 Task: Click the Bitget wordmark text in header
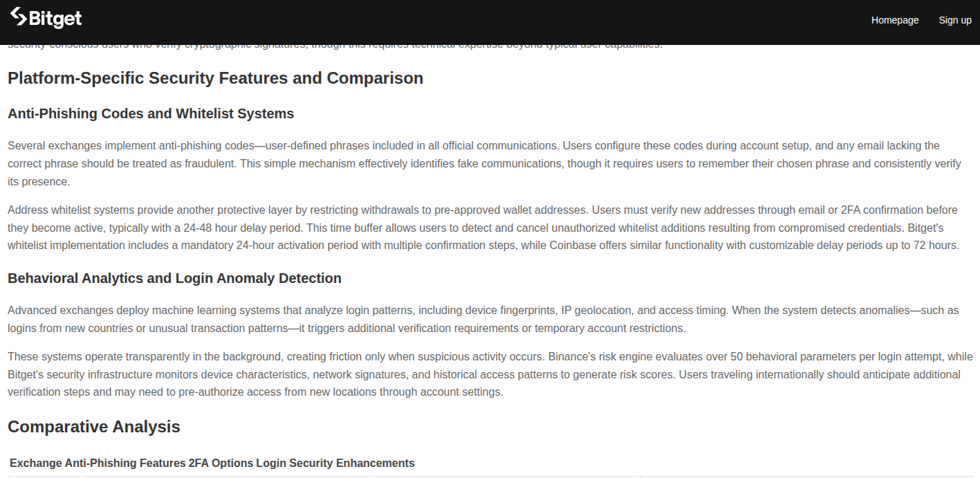coord(56,19)
